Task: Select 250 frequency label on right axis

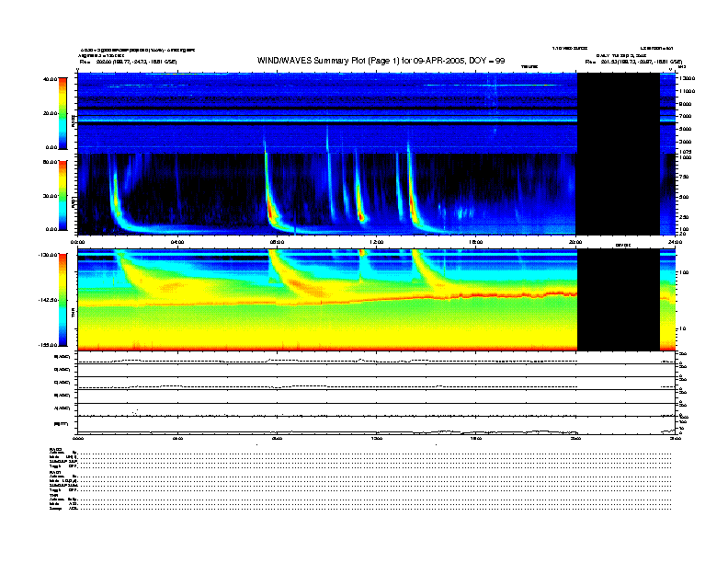Action: point(684,217)
